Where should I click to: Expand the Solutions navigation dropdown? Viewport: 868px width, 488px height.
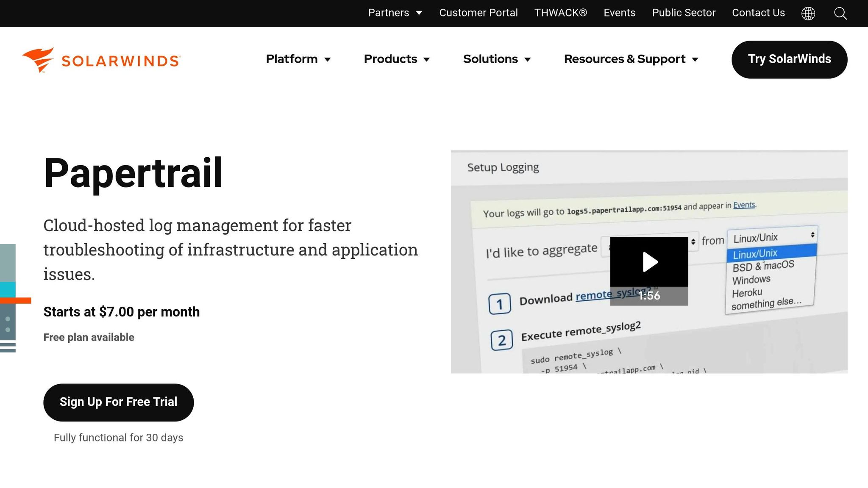coord(490,59)
